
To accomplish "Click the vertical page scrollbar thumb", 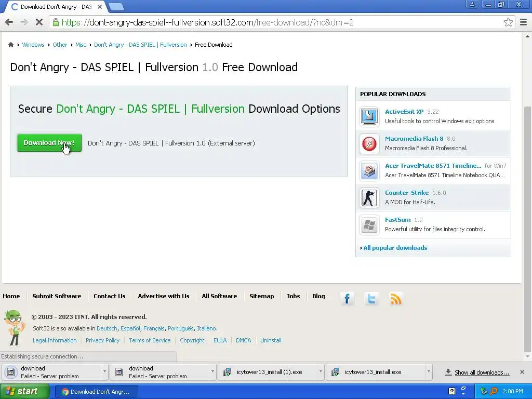I will click(527, 229).
